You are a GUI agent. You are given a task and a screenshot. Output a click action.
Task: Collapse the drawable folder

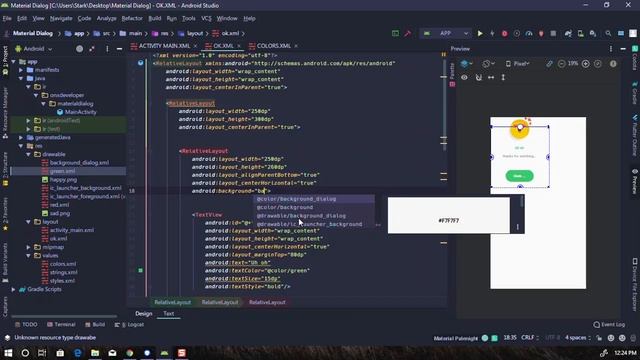[29, 154]
